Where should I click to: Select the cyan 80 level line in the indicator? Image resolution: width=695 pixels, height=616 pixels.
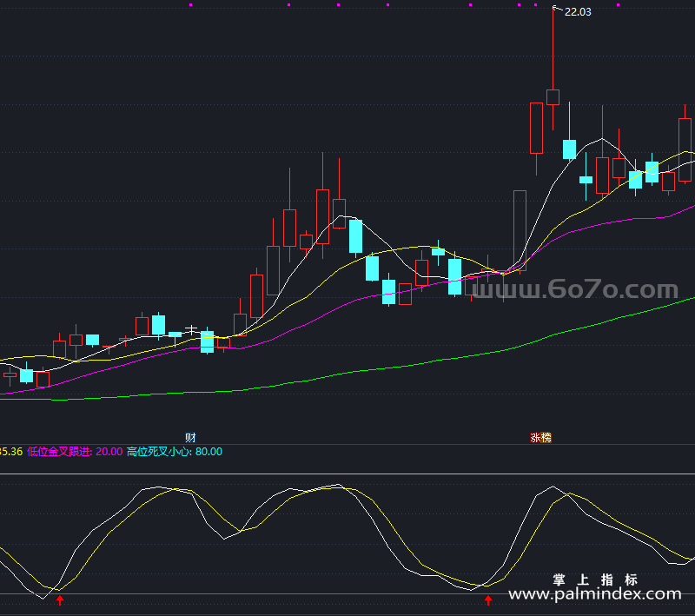347,474
